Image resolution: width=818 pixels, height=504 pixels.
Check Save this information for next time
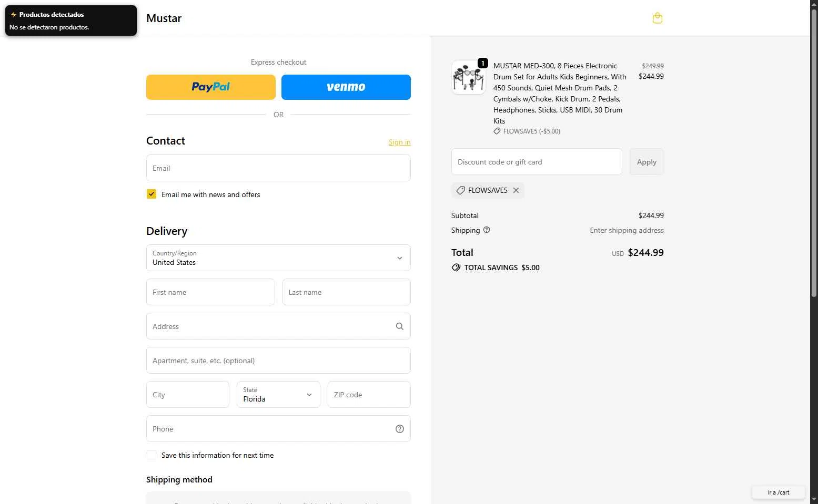click(152, 455)
